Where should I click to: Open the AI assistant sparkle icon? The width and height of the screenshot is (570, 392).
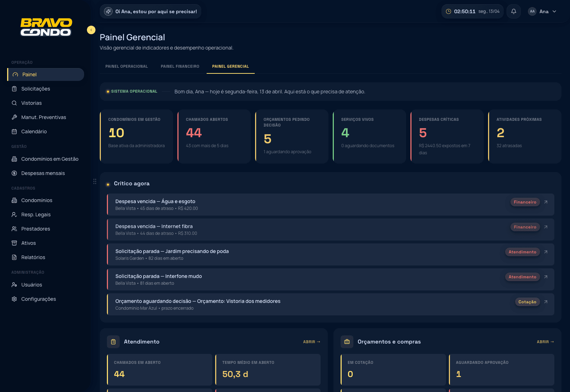click(x=108, y=11)
